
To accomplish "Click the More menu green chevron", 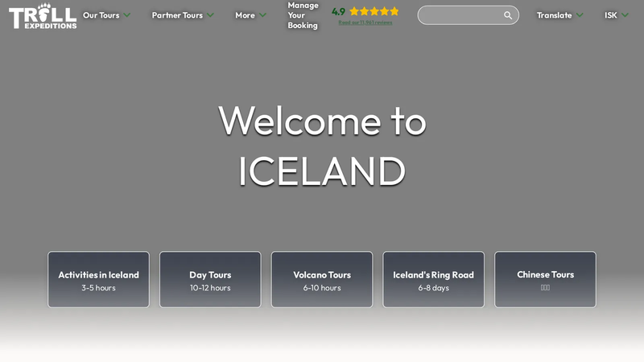I will (x=263, y=15).
